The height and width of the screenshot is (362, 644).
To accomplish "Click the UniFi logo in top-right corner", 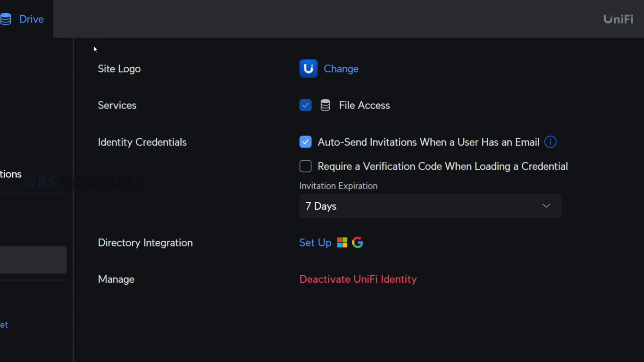I will click(618, 19).
